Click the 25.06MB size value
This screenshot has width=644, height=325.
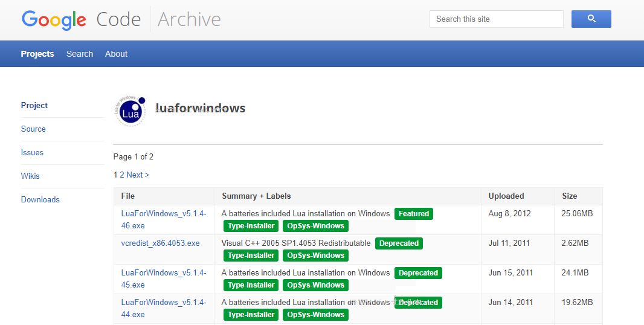coord(577,214)
